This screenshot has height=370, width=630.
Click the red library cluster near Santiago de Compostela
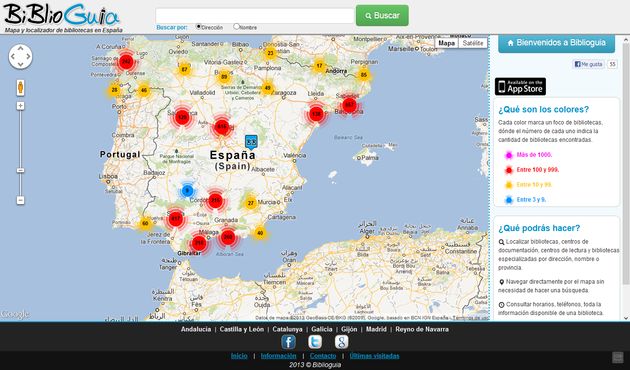coord(126,61)
